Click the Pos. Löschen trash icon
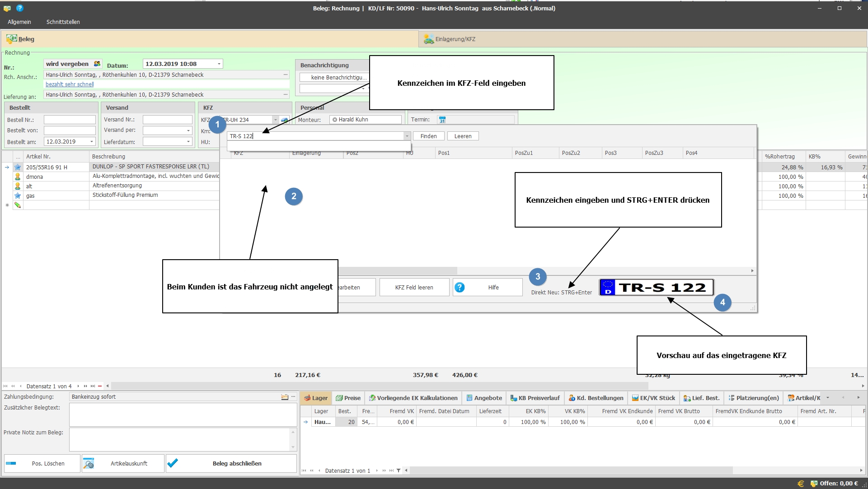 point(11,463)
